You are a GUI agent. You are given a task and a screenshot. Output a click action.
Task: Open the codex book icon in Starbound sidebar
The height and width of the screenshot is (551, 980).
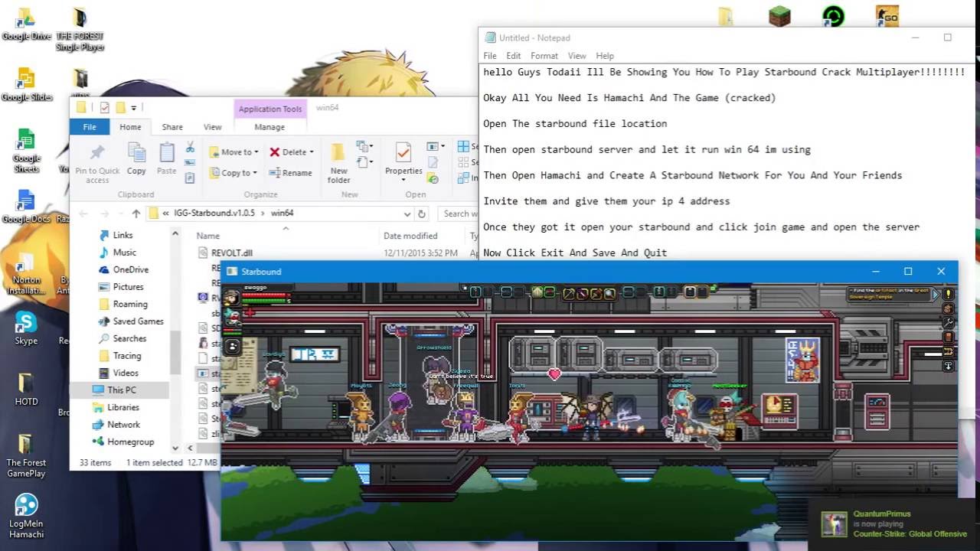[x=948, y=337]
